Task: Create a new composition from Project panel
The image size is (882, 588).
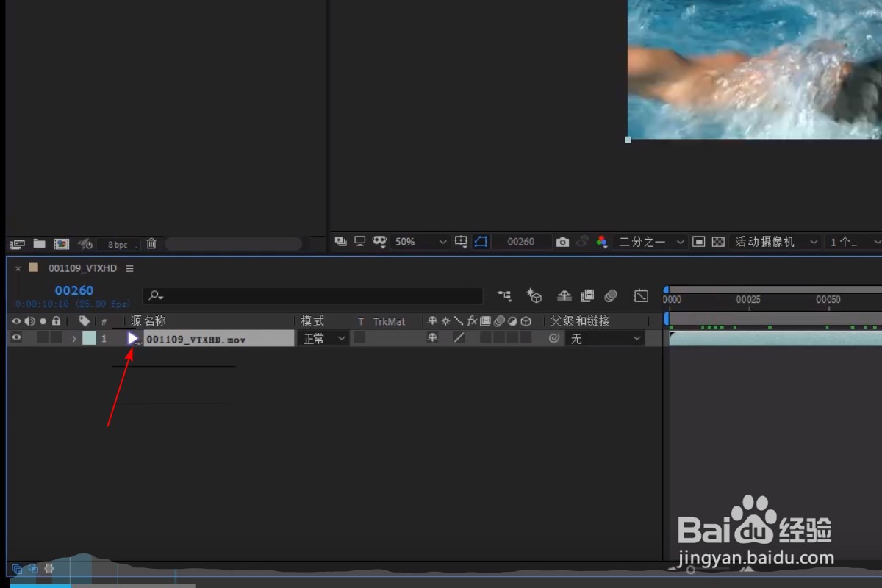Action: coord(62,244)
